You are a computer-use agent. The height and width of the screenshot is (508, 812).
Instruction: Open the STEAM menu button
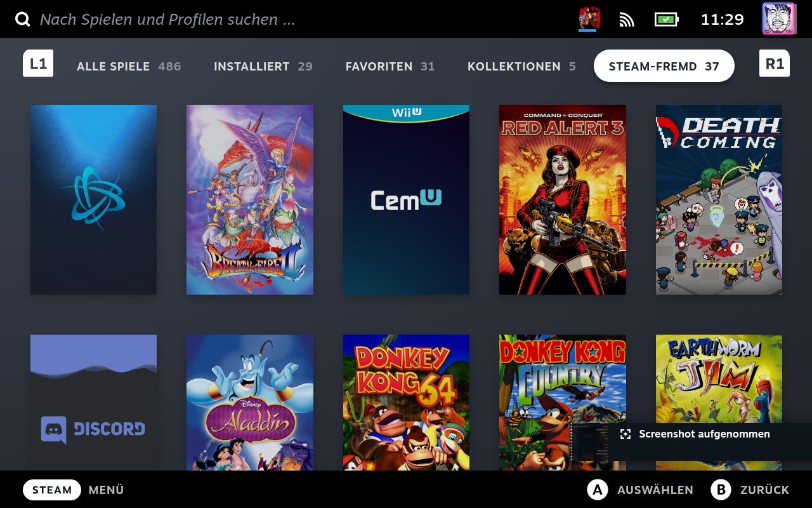(51, 490)
